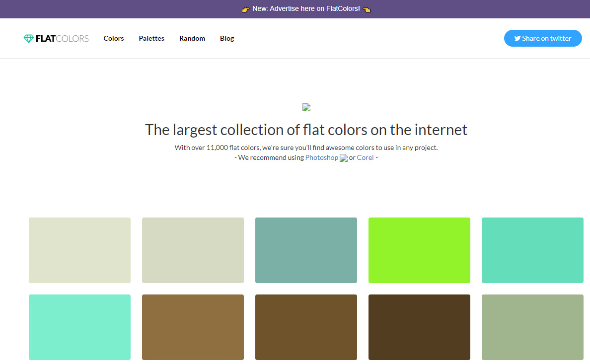Click the largest collection of flat colors headline
This screenshot has width=590, height=364.
pos(306,130)
